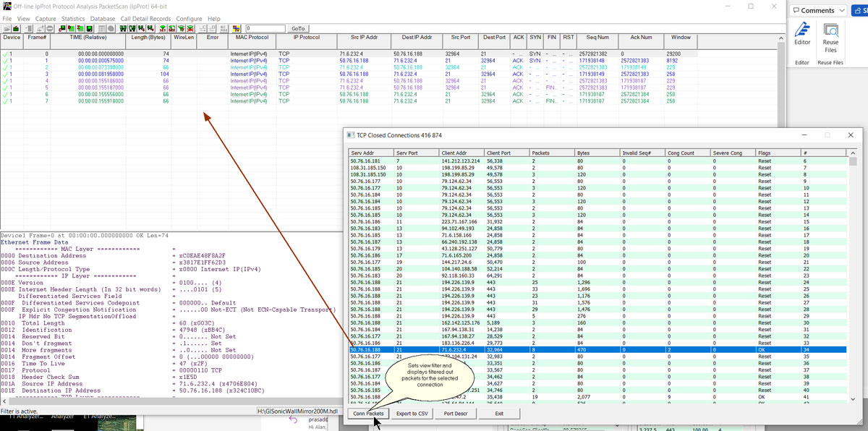
Task: Open the File menu
Action: pos(7,18)
